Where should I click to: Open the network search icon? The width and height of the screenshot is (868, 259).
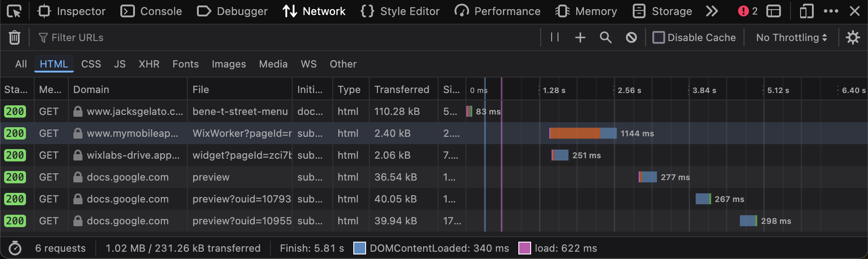(605, 37)
